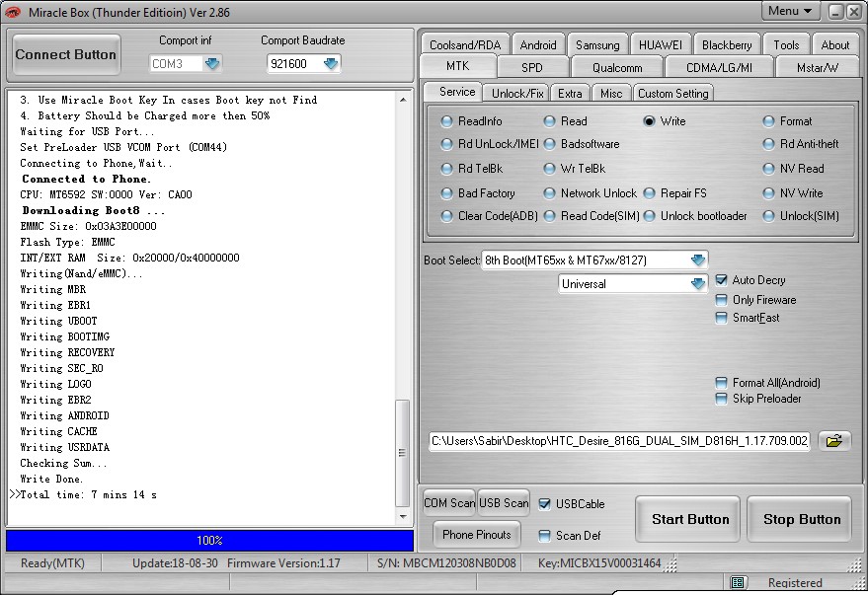Expand the Universal model dropdown

click(x=698, y=283)
